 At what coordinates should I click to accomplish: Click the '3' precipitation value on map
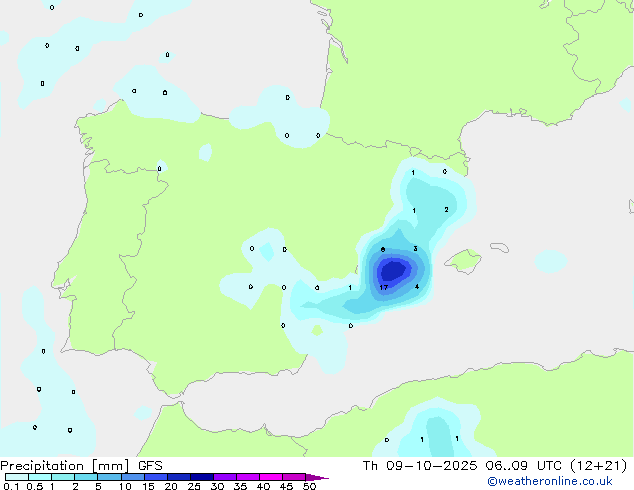(415, 248)
